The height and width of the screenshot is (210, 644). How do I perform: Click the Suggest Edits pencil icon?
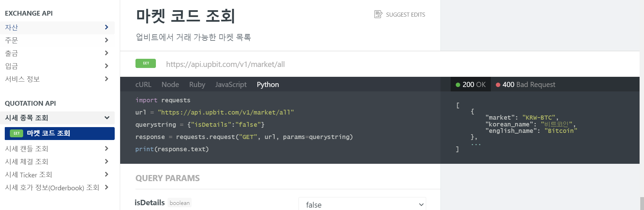click(378, 14)
